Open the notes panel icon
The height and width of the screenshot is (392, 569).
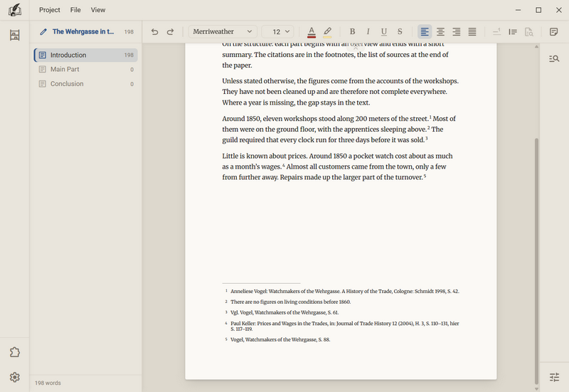coord(553,31)
